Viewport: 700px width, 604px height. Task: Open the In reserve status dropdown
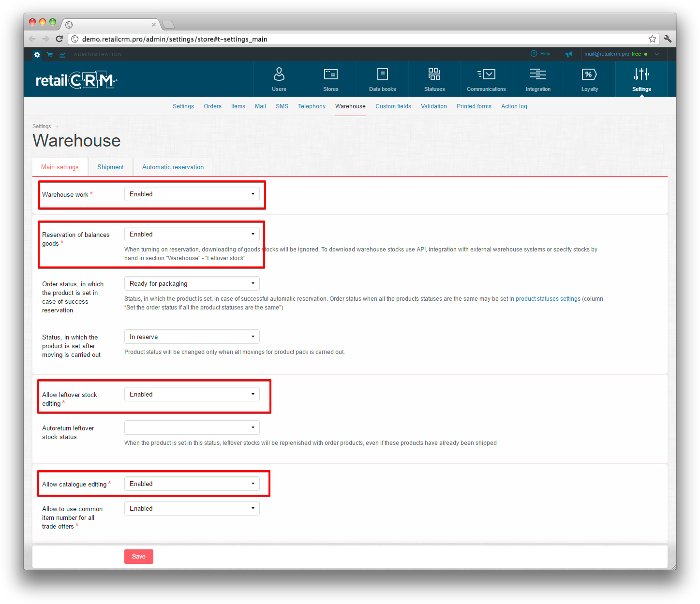(x=192, y=337)
